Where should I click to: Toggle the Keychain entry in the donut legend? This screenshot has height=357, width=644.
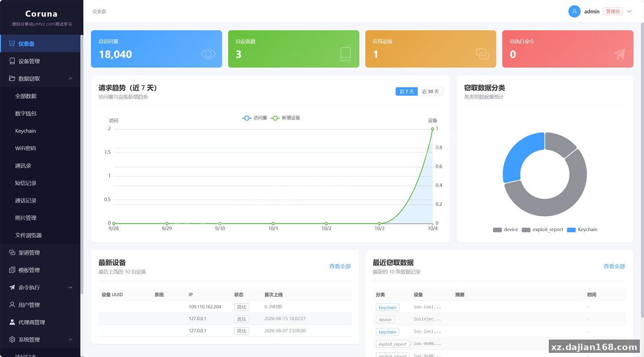pyautogui.click(x=582, y=230)
